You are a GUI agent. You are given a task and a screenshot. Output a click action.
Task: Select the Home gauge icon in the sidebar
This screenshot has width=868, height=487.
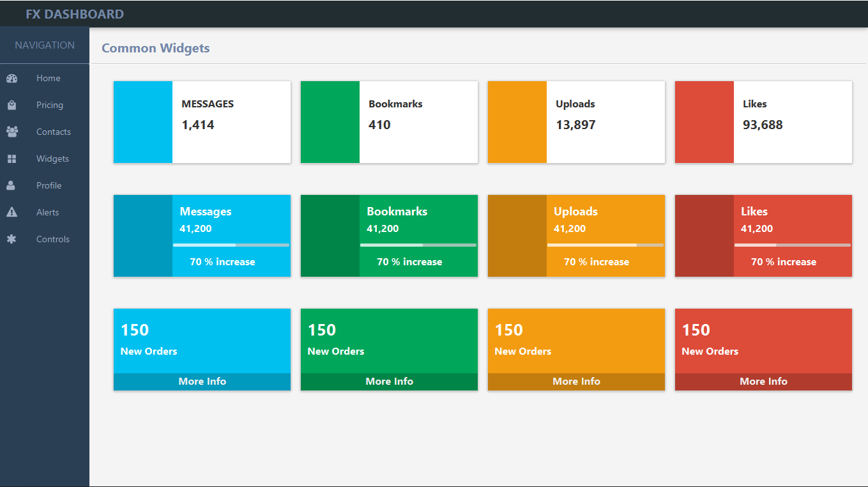pyautogui.click(x=13, y=78)
